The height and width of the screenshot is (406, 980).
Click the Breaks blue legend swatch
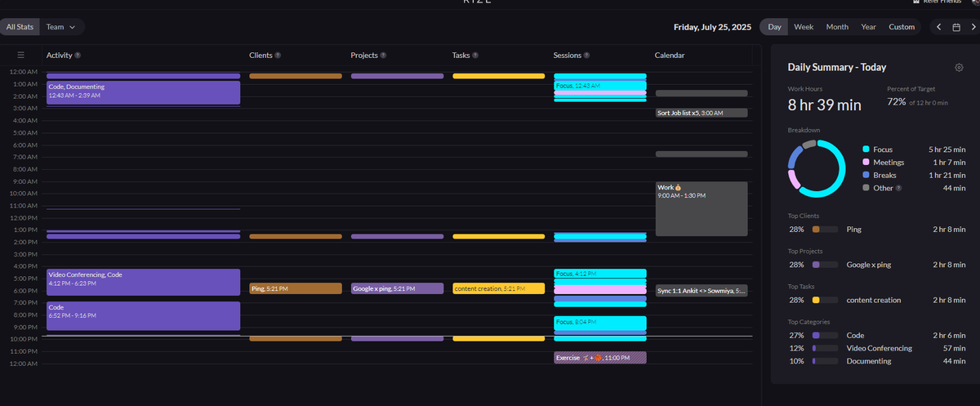pos(866,175)
